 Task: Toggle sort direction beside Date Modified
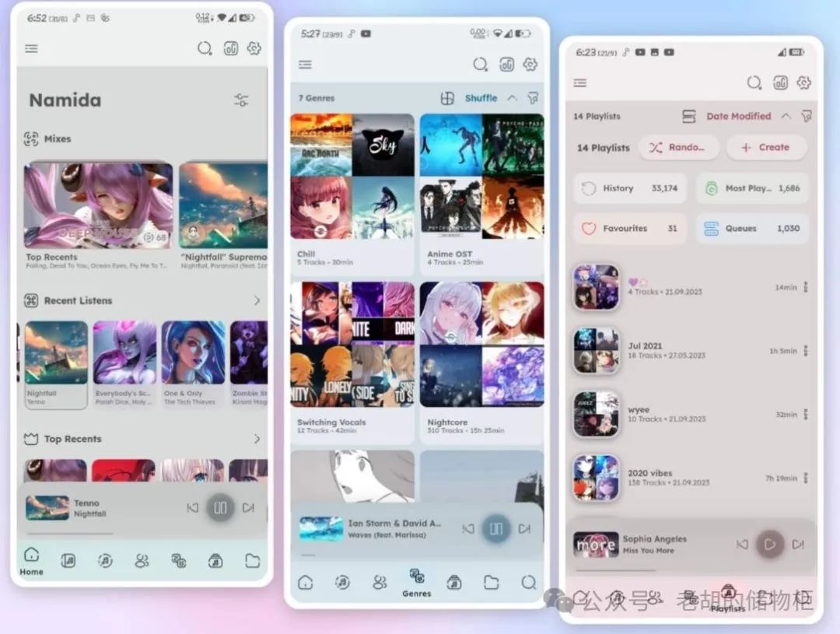(786, 116)
